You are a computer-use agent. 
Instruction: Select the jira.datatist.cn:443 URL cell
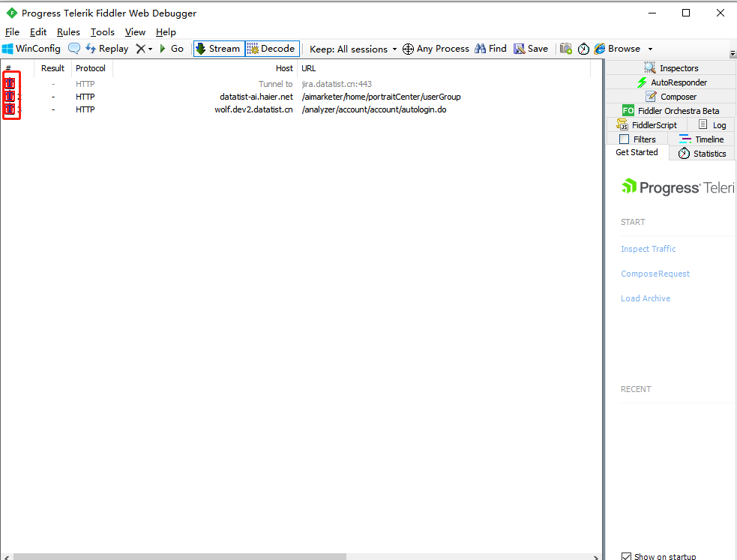pyautogui.click(x=337, y=84)
